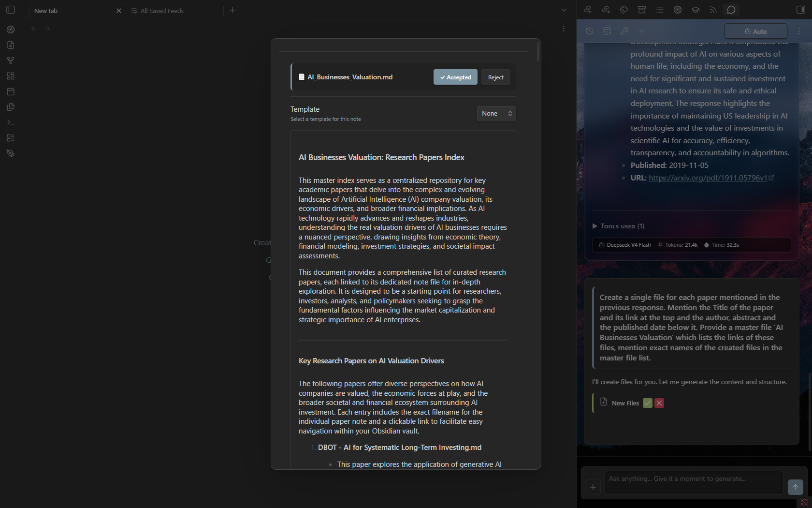Image resolution: width=812 pixels, height=508 pixels.
Task: Click the chat panel scrollbar on right edge
Action: tap(810, 411)
